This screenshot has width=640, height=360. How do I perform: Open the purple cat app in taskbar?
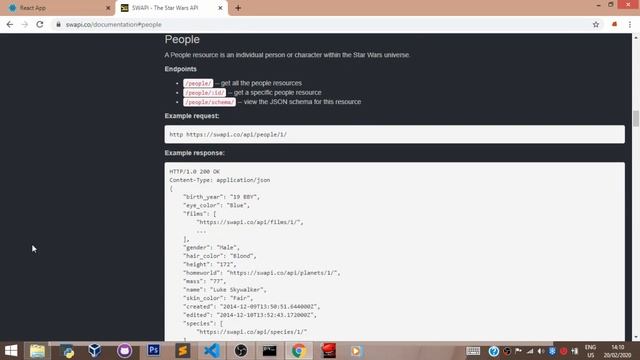point(124,351)
